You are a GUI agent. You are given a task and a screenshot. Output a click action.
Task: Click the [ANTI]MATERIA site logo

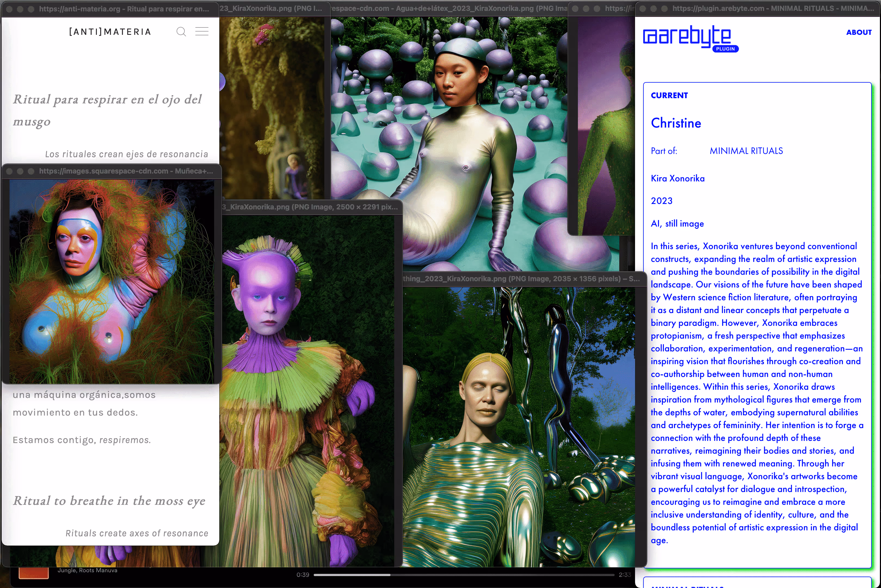(x=110, y=32)
